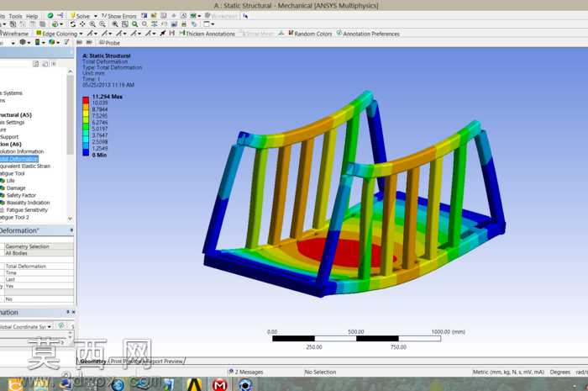Screen dimensions: 588x391
Task: Click the green legend color band near 5.0197
Action: 86,126
